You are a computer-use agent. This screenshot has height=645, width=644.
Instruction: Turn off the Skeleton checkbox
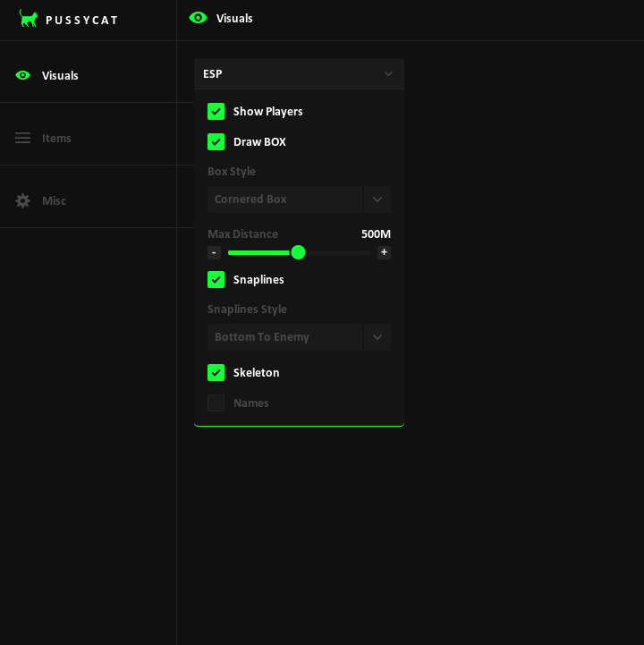(216, 372)
